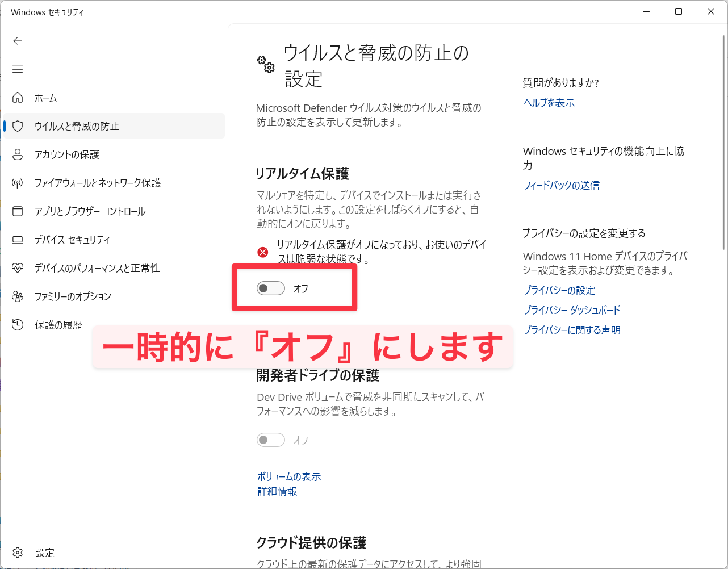Maximize the Windows セキュリティ window

679,11
